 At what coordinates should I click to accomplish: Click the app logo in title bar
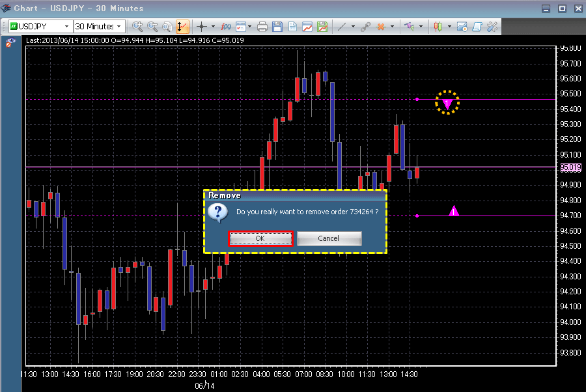pyautogui.click(x=6, y=8)
